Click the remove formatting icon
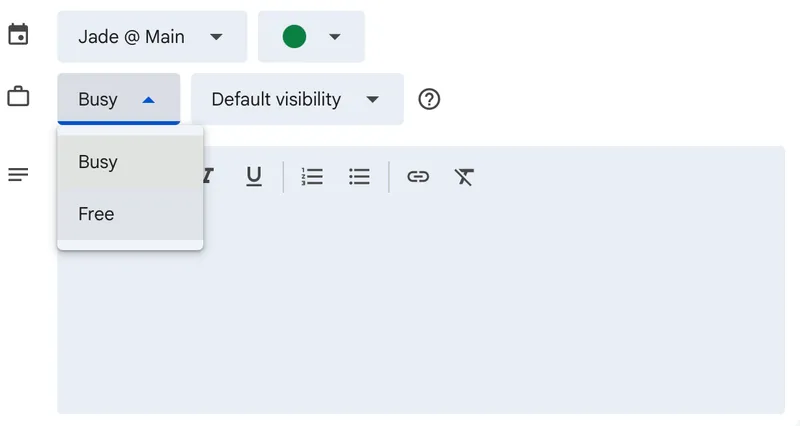The image size is (800, 426). 464,177
